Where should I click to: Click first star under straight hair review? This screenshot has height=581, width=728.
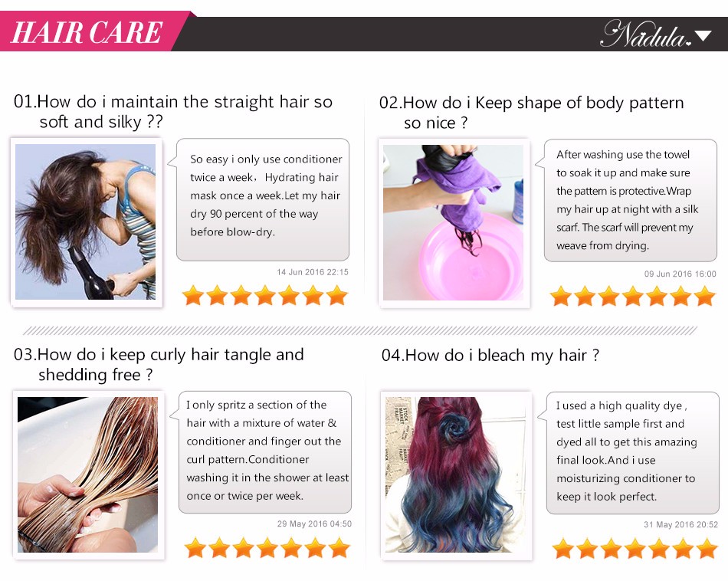coord(192,296)
